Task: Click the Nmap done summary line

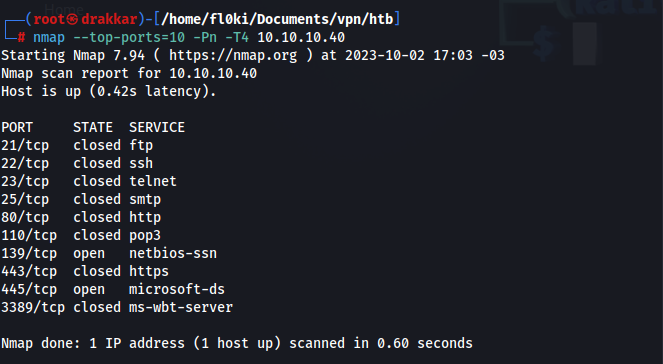Action: (x=237, y=343)
